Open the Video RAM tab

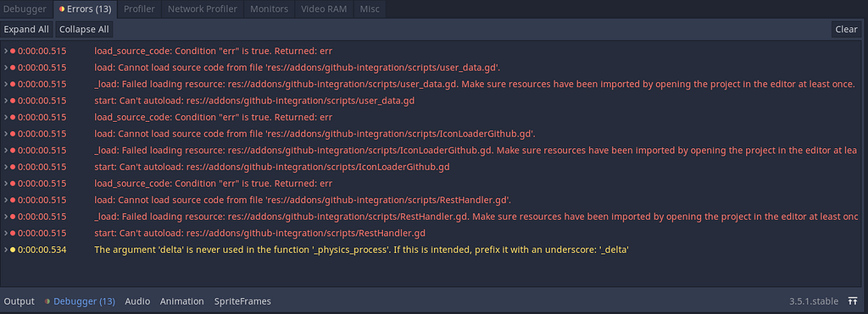[x=326, y=9]
